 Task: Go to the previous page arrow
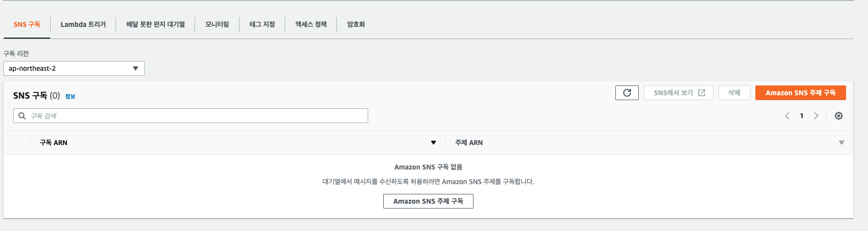coord(787,116)
